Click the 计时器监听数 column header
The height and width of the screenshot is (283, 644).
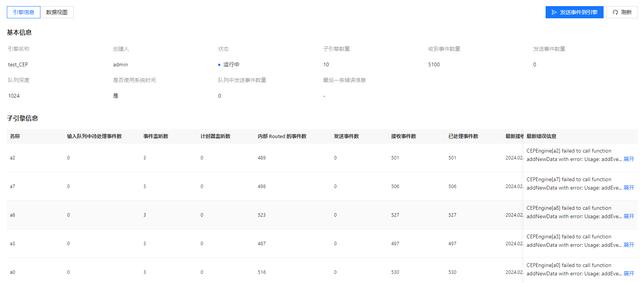tap(215, 136)
